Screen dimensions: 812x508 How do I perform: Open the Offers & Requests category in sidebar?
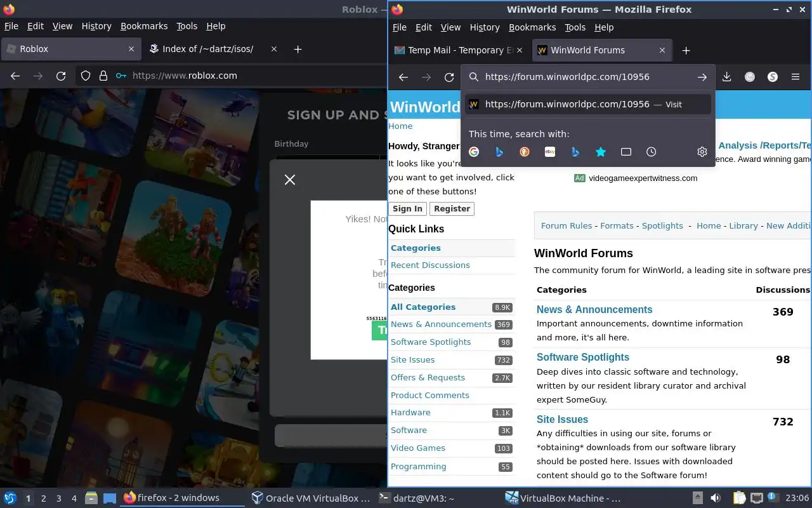coord(428,377)
